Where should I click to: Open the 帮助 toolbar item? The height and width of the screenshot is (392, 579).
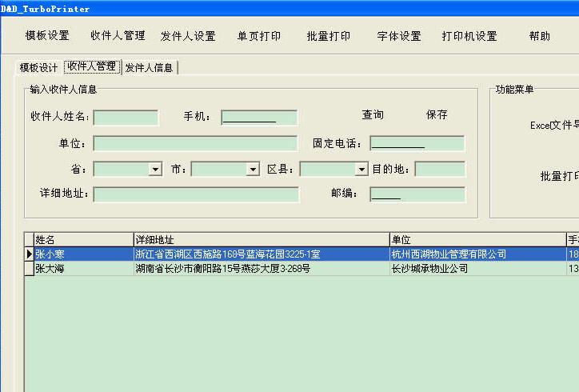click(x=540, y=36)
